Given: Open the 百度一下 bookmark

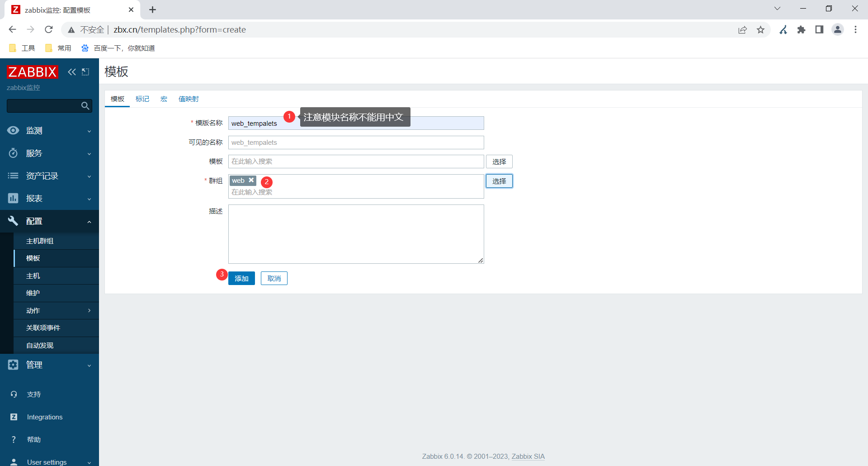Looking at the screenshot, I should click(x=118, y=48).
